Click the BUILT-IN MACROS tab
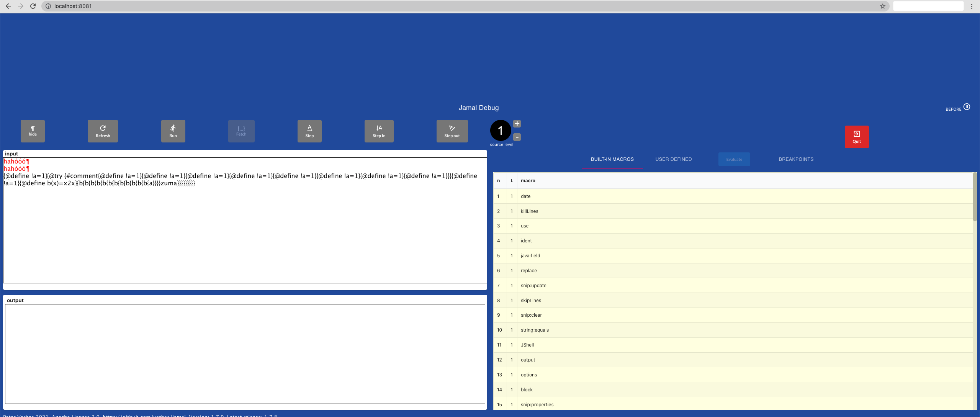 pyautogui.click(x=612, y=159)
